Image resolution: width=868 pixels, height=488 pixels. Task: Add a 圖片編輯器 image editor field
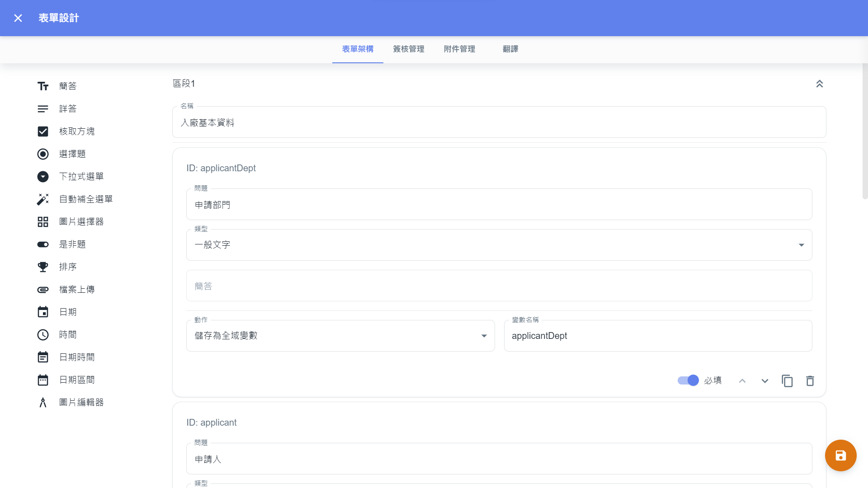click(x=81, y=402)
